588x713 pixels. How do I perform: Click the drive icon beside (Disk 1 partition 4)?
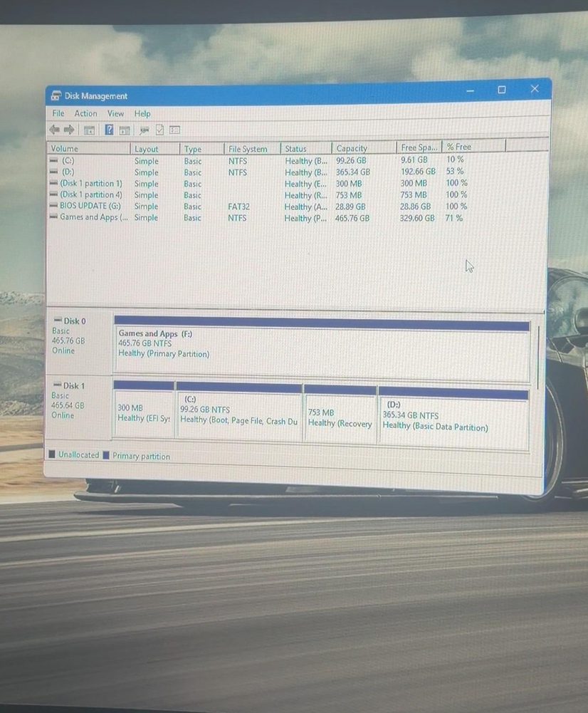pyautogui.click(x=53, y=194)
